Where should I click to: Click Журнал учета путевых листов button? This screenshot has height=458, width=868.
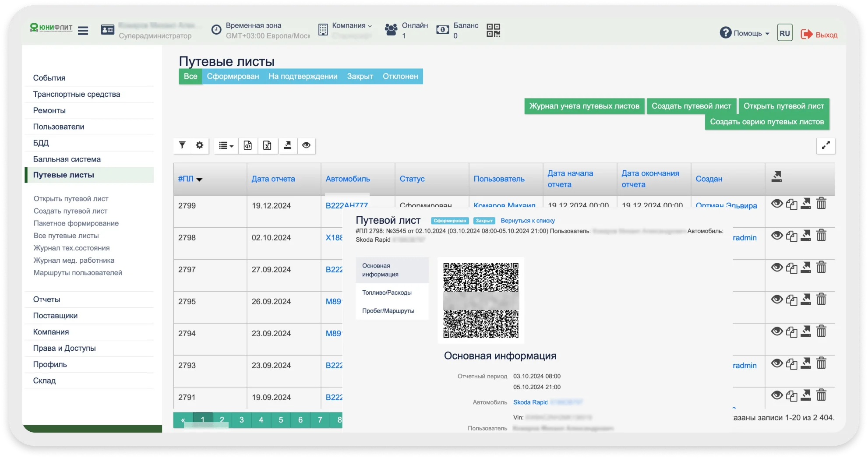click(584, 106)
